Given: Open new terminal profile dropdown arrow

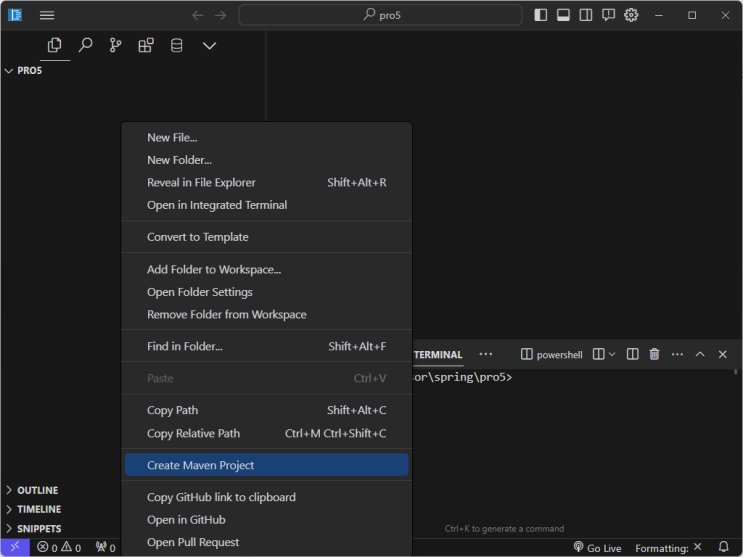Looking at the screenshot, I should coord(612,354).
